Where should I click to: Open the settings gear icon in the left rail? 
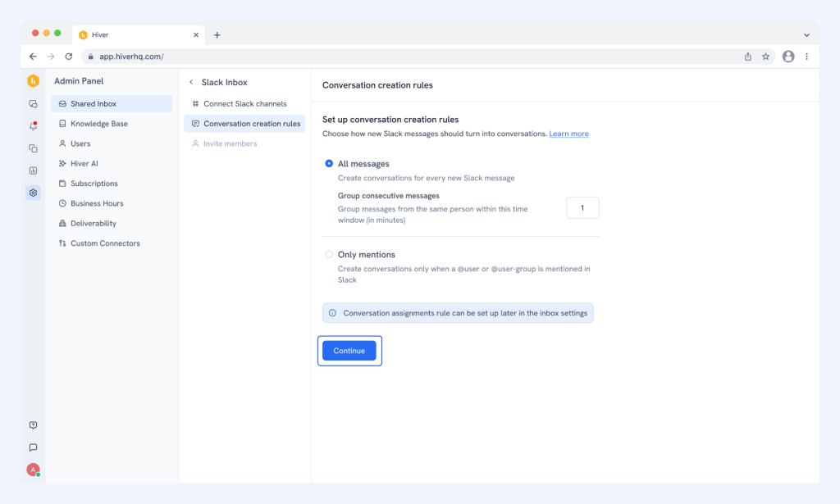pos(33,193)
